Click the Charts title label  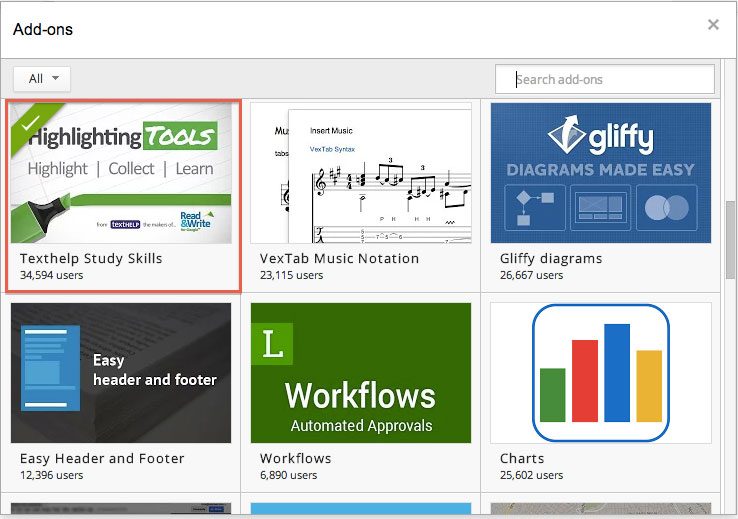(522, 458)
